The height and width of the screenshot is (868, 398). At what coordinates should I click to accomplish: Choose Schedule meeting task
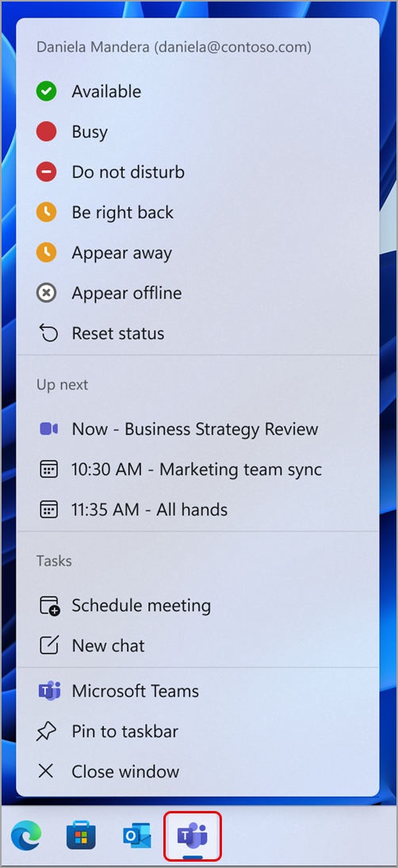point(198,606)
